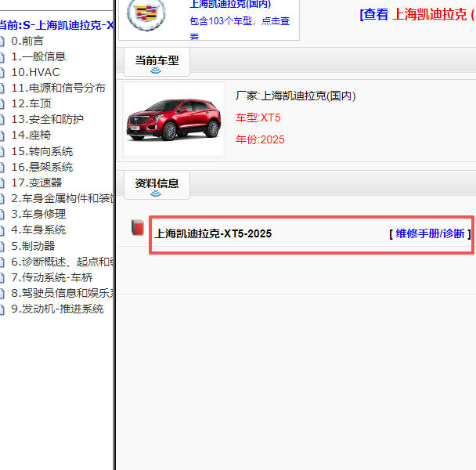Select 4.车身系统 in the tree

pos(38,230)
